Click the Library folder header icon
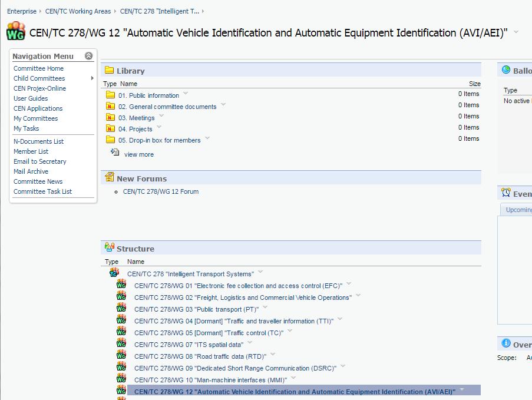Viewport: 532px width, 400px height. pos(109,70)
